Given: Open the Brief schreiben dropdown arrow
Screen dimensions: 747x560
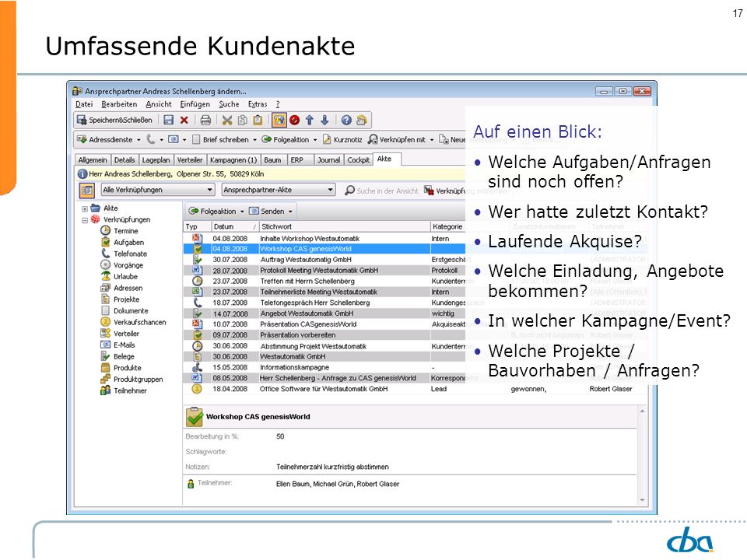Looking at the screenshot, I should [254, 140].
